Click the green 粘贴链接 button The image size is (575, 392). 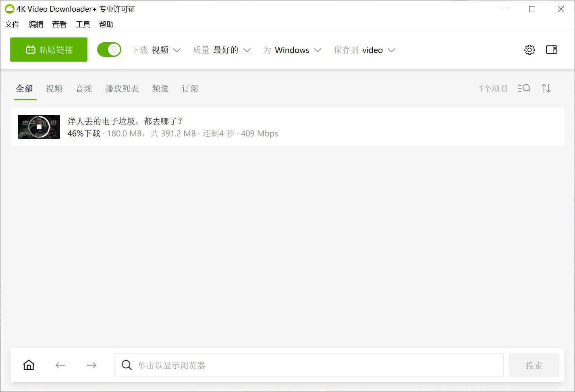[49, 50]
